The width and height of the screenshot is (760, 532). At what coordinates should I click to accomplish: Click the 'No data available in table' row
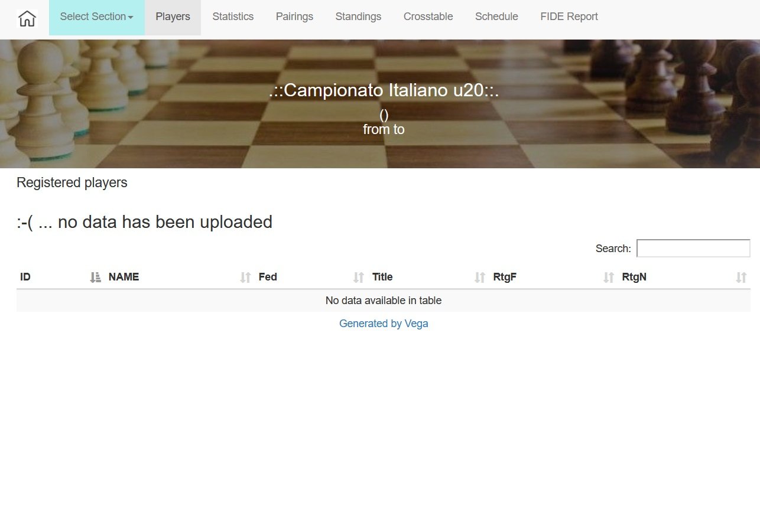384,301
